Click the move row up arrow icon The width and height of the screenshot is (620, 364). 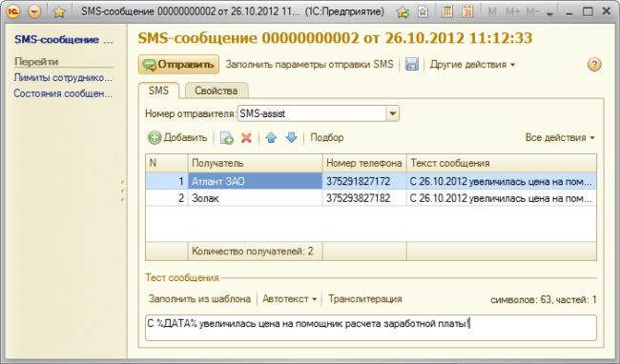[x=271, y=137]
